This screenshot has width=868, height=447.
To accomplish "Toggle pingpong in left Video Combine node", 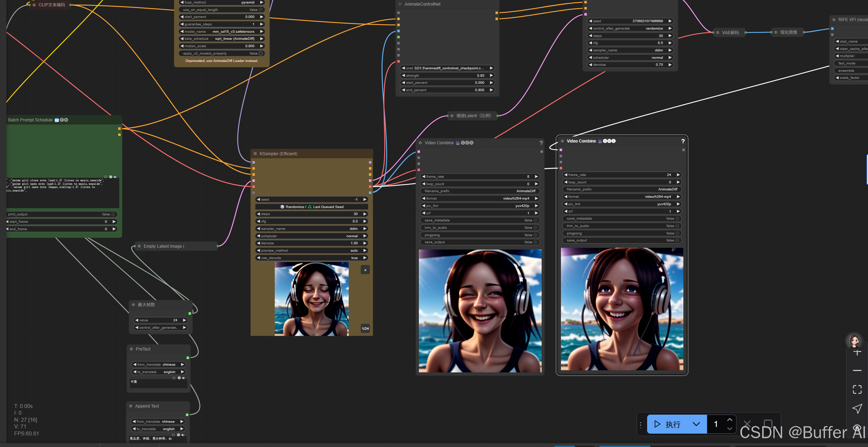I will 535,235.
